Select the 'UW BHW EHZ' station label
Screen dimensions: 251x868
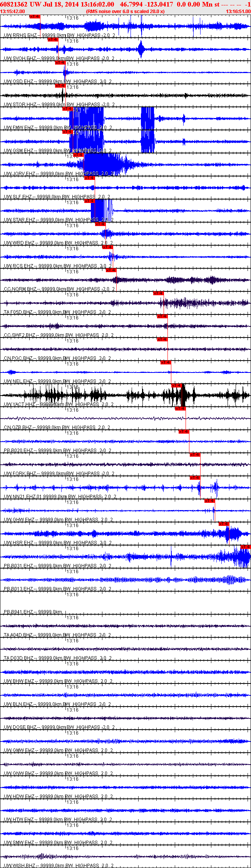point(19,681)
